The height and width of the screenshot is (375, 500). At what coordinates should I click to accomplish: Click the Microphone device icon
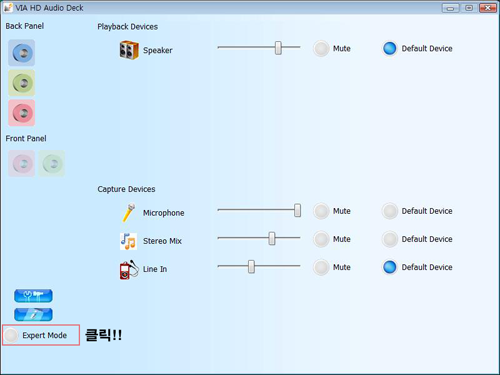tap(129, 212)
